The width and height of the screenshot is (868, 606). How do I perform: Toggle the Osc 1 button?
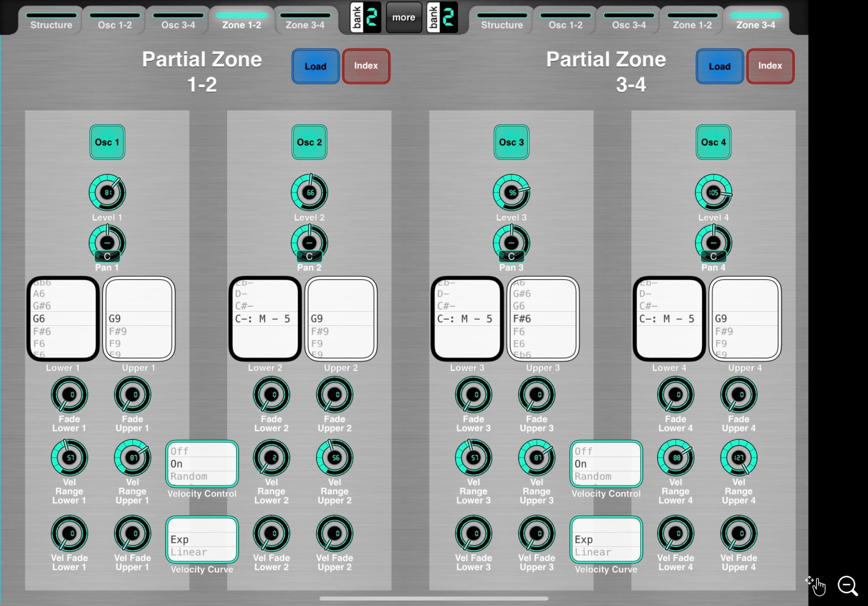(x=107, y=142)
